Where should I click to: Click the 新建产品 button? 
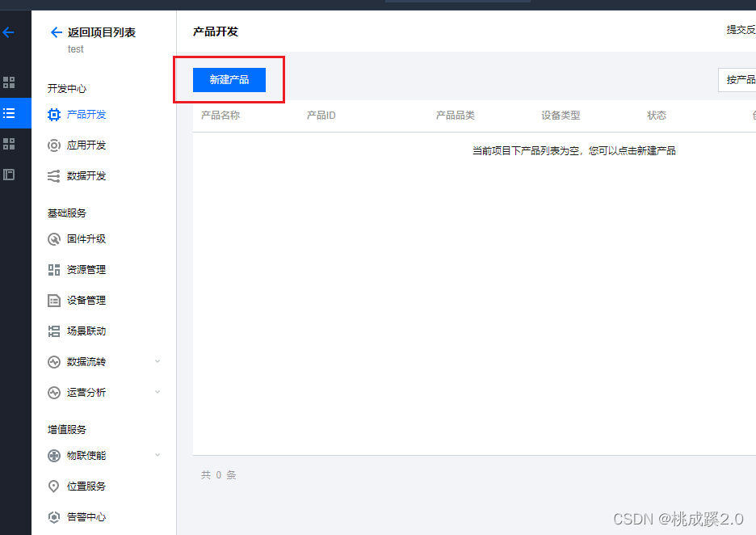pos(229,79)
